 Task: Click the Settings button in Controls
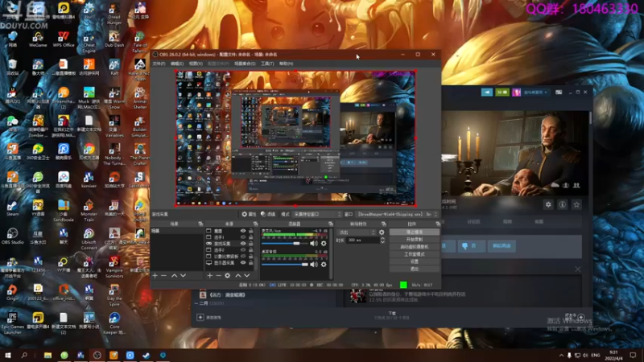tap(414, 262)
